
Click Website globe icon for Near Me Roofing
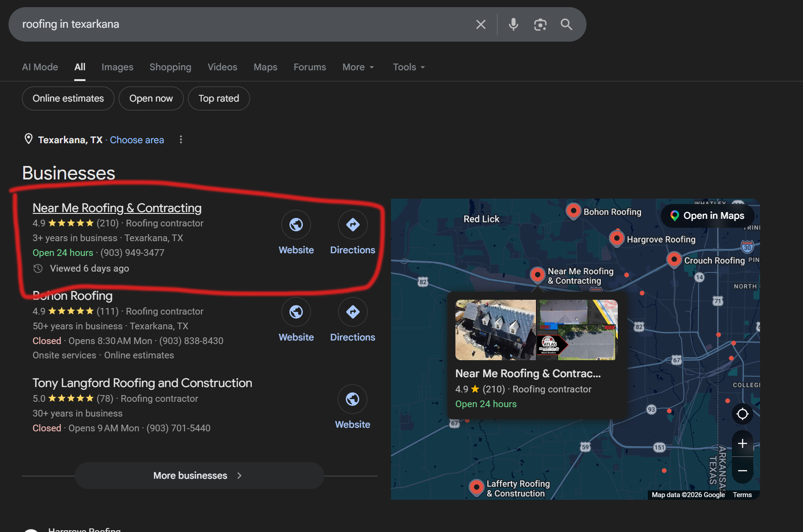[296, 225]
